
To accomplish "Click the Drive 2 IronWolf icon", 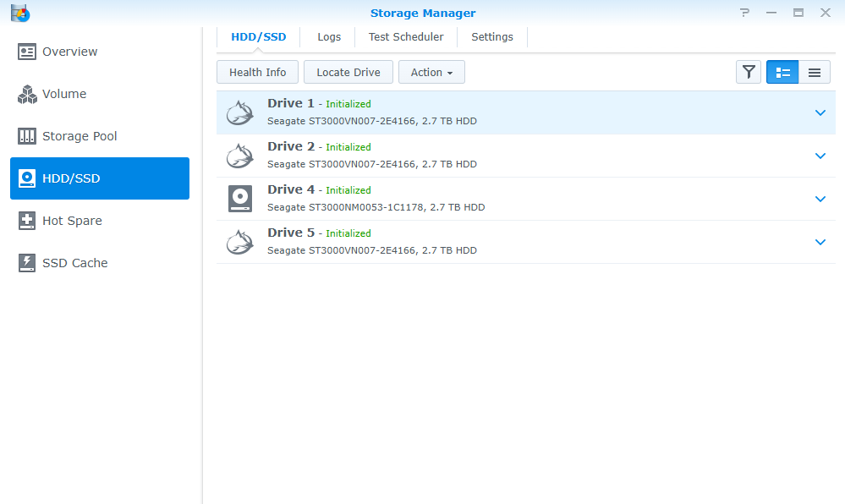I will coord(240,156).
